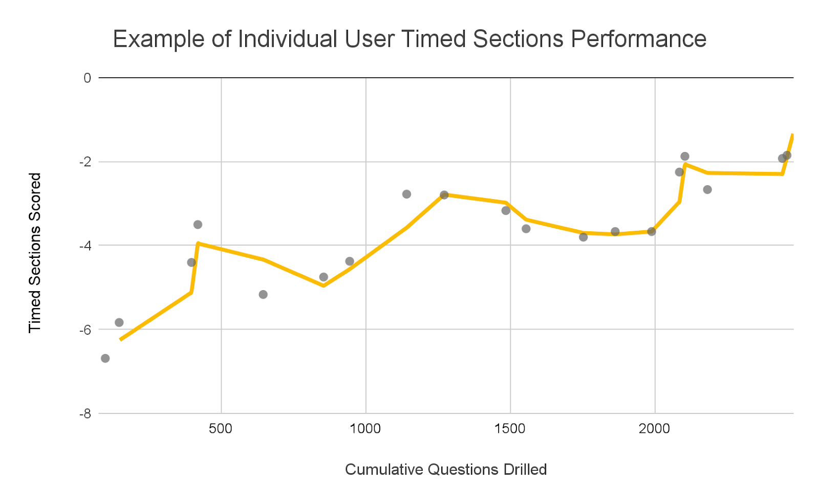This screenshot has height=504, width=819.
Task: Click the gray point on the line near x=1270
Action: click(444, 195)
